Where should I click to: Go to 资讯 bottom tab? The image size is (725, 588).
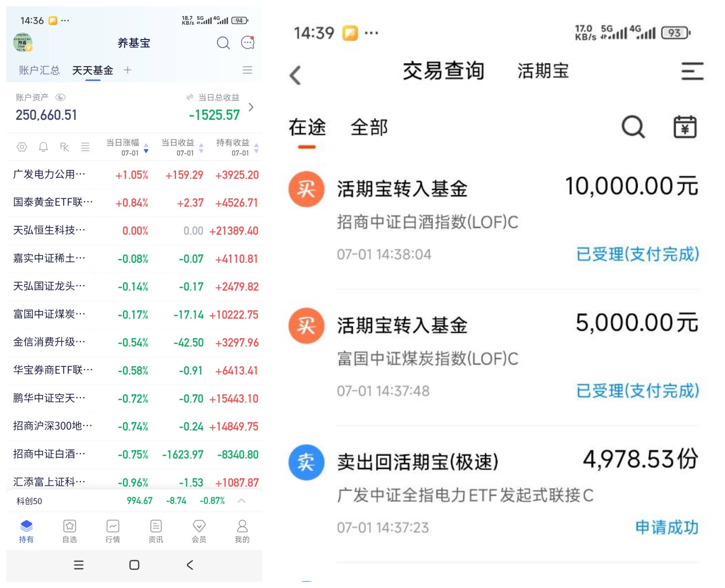pos(156,531)
